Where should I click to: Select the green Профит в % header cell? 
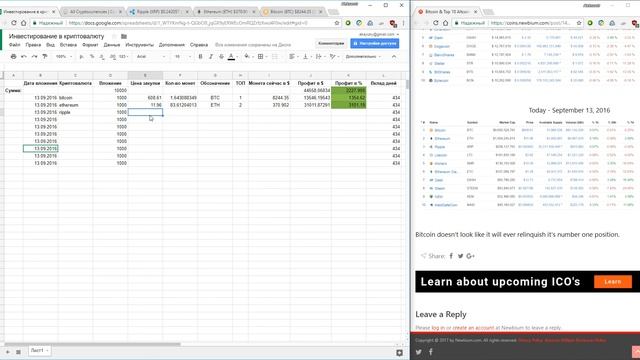(x=349, y=83)
